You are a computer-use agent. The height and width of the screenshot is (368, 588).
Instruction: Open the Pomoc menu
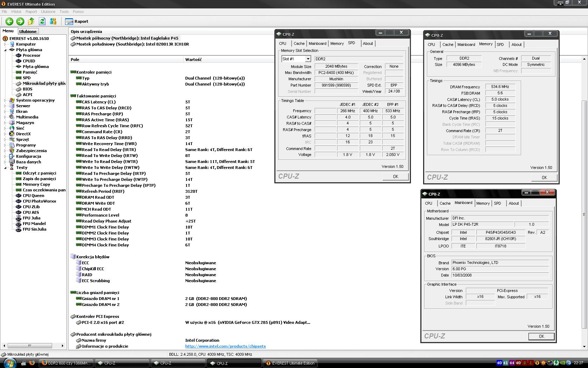(x=78, y=12)
